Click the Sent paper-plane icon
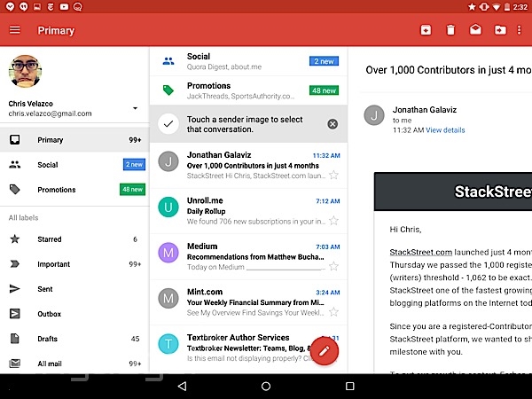 click(14, 289)
